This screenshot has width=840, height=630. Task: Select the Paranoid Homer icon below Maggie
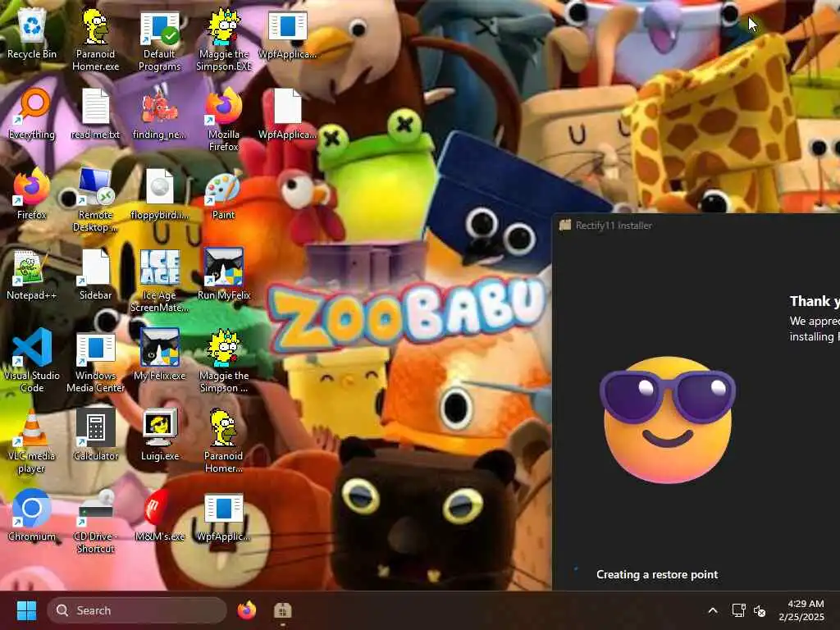(223, 441)
